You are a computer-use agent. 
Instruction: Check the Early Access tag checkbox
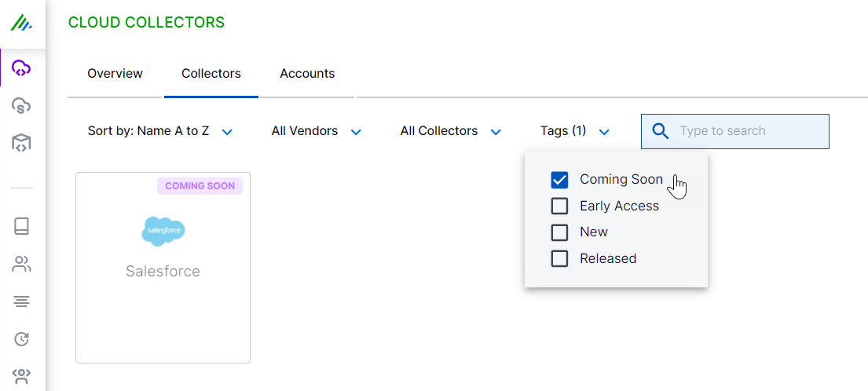[559, 206]
